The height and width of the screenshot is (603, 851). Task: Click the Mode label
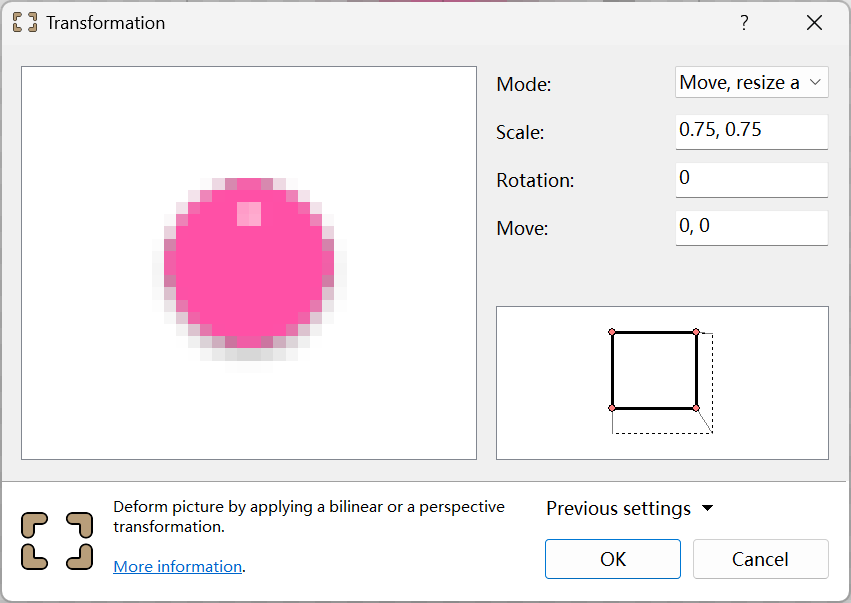pyautogui.click(x=524, y=85)
